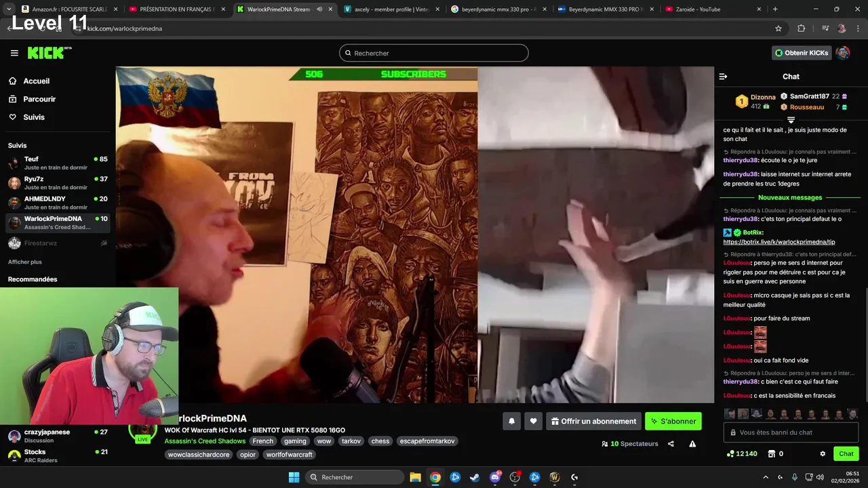Viewport: 868px width, 488px height.
Task: Click the share stream icon
Action: point(671,444)
